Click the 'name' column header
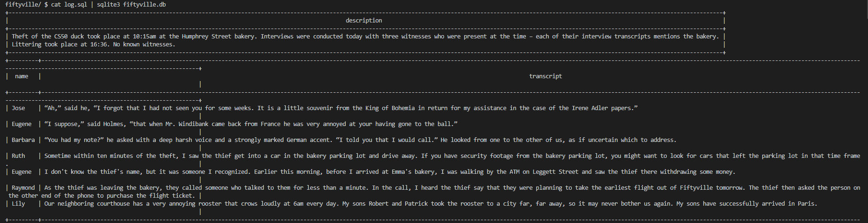Screen dimensions: 868x223 22,76
